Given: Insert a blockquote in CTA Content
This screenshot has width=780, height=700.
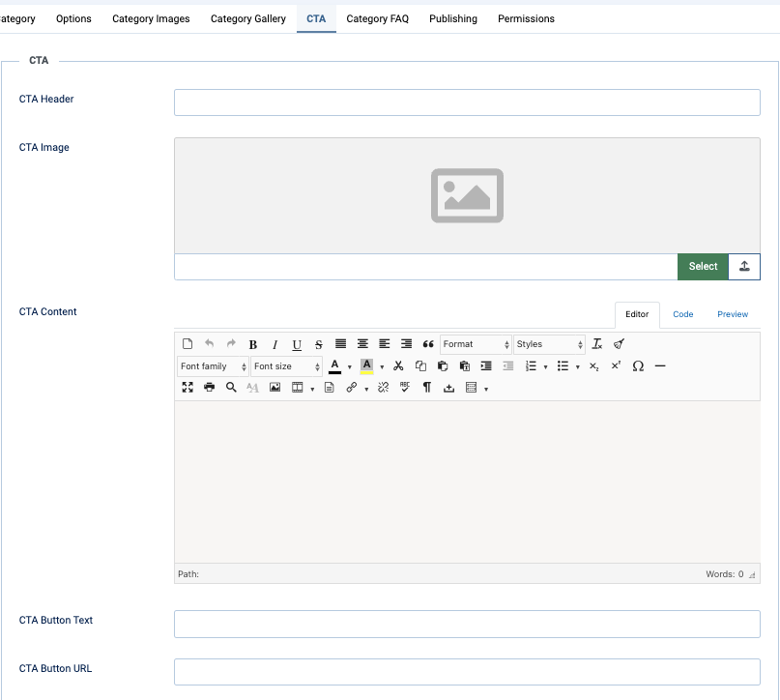Looking at the screenshot, I should tap(428, 344).
